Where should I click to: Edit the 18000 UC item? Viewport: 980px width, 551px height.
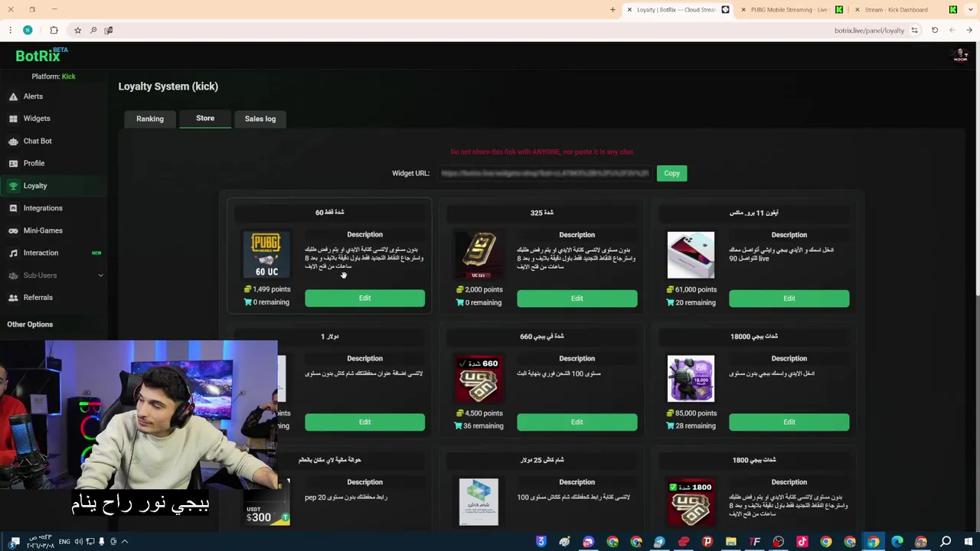[x=789, y=422]
